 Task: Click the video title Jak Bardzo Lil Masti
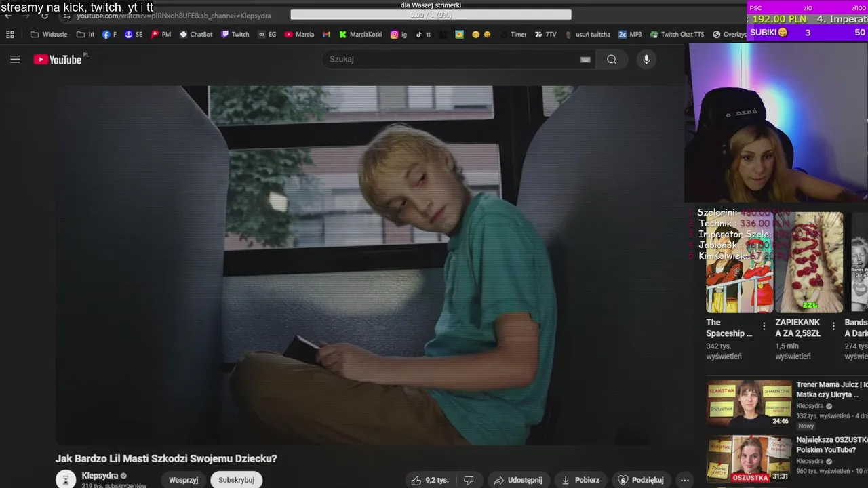(166, 459)
